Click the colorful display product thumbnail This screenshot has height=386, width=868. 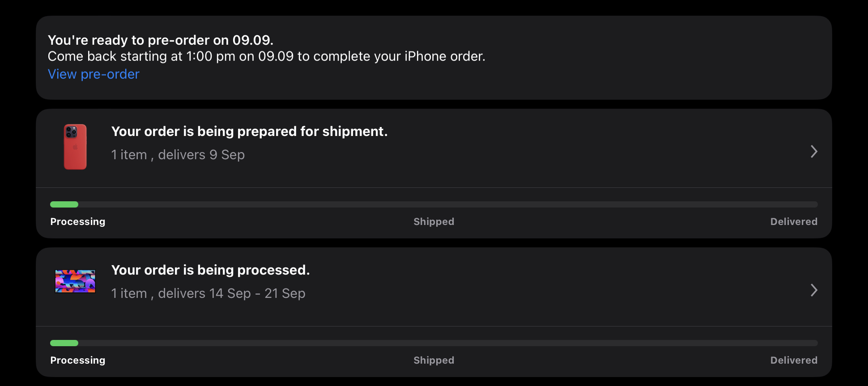[75, 281]
